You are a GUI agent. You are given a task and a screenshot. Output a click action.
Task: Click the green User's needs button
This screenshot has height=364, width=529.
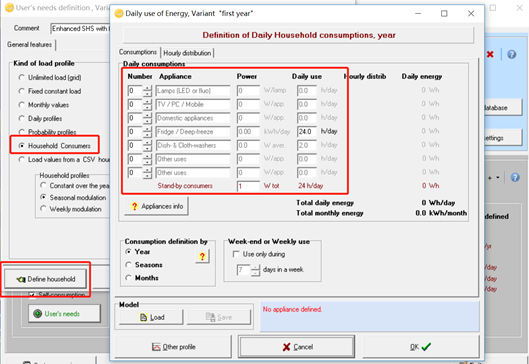point(64,314)
